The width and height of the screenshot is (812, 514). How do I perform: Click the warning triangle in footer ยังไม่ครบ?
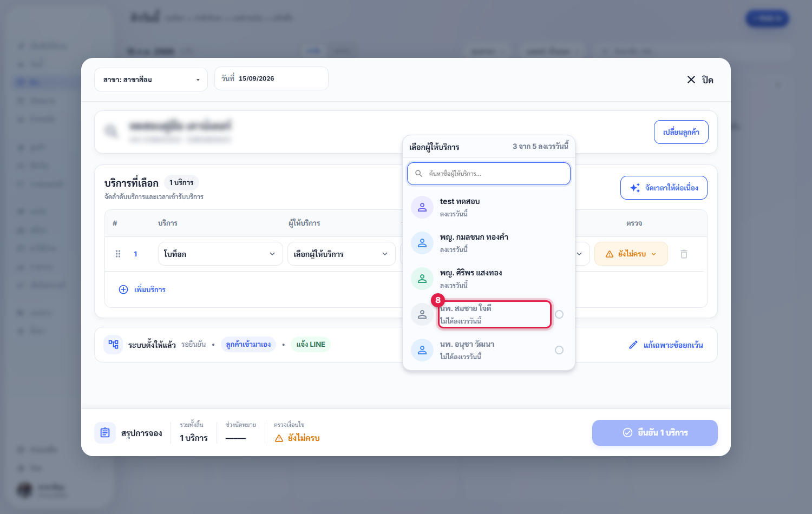[x=279, y=438]
